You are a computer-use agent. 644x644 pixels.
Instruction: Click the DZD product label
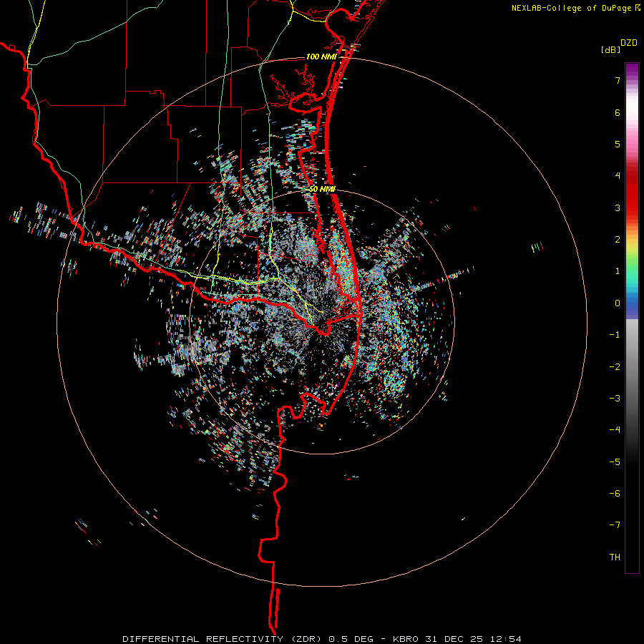pos(629,43)
